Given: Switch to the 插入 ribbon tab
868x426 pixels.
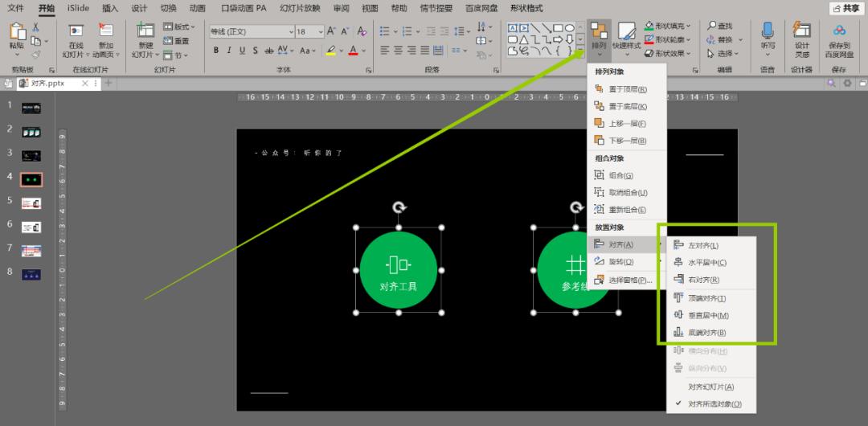Looking at the screenshot, I should [110, 8].
